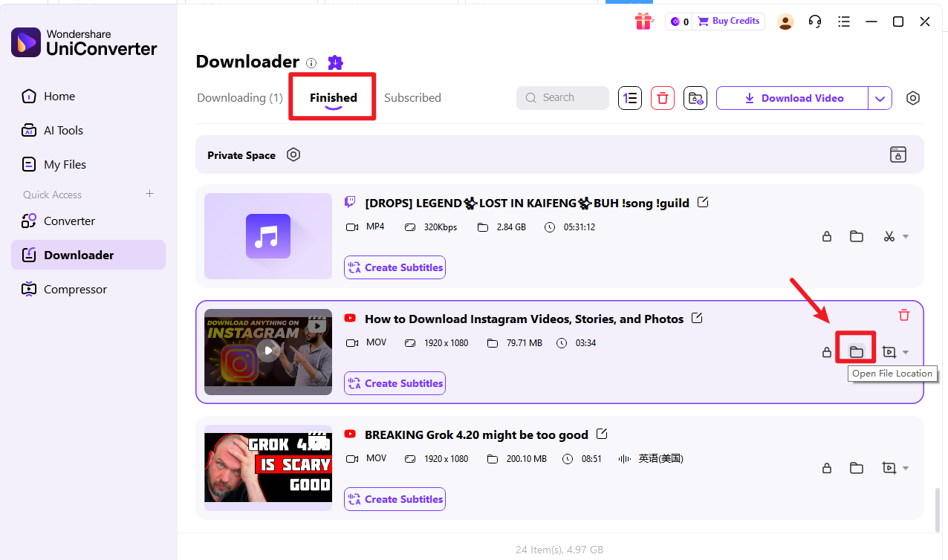Create Subtitles for the Instagram video
Viewport: 948px width, 560px height.
pos(395,383)
